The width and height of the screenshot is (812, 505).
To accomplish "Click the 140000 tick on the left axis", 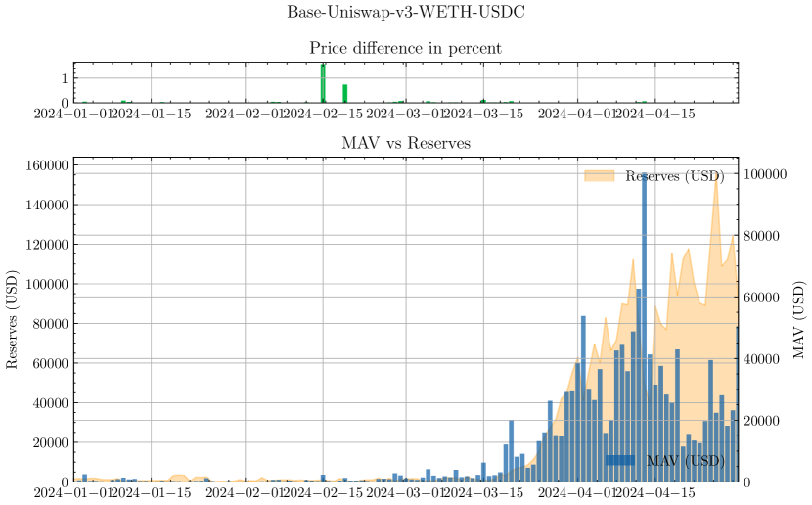I will click(47, 206).
